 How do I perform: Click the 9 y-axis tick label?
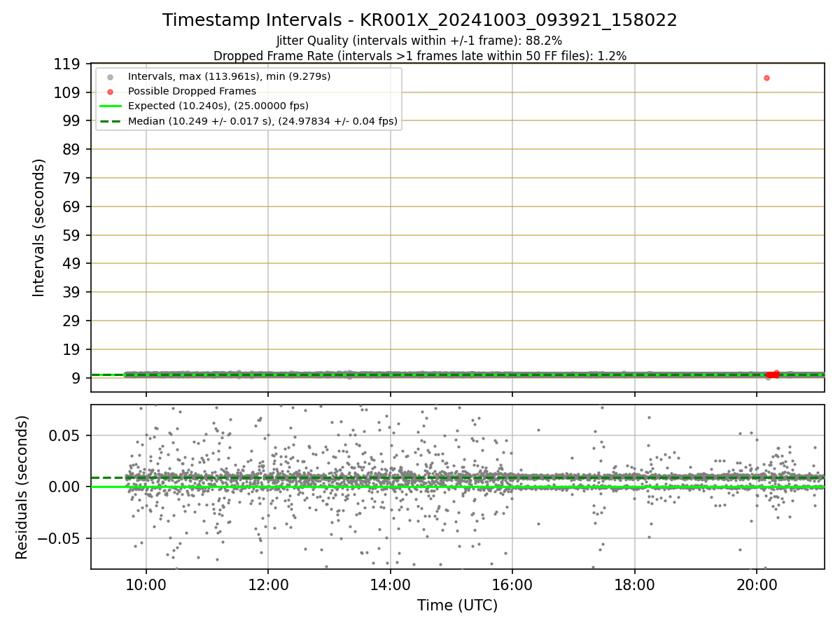click(77, 378)
